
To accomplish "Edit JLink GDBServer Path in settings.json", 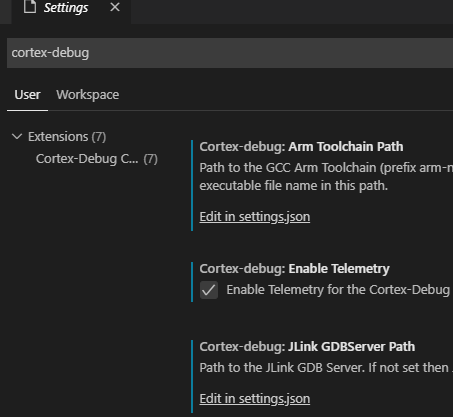I will [255, 399].
